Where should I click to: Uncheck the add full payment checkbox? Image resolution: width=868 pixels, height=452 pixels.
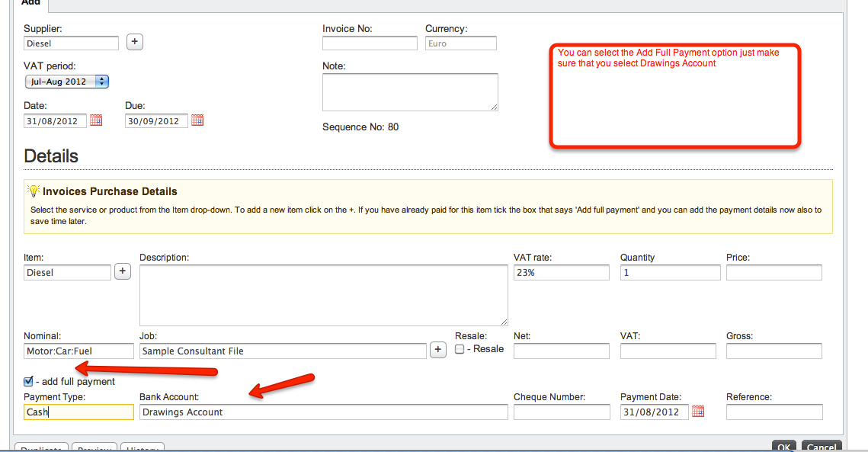(29, 381)
